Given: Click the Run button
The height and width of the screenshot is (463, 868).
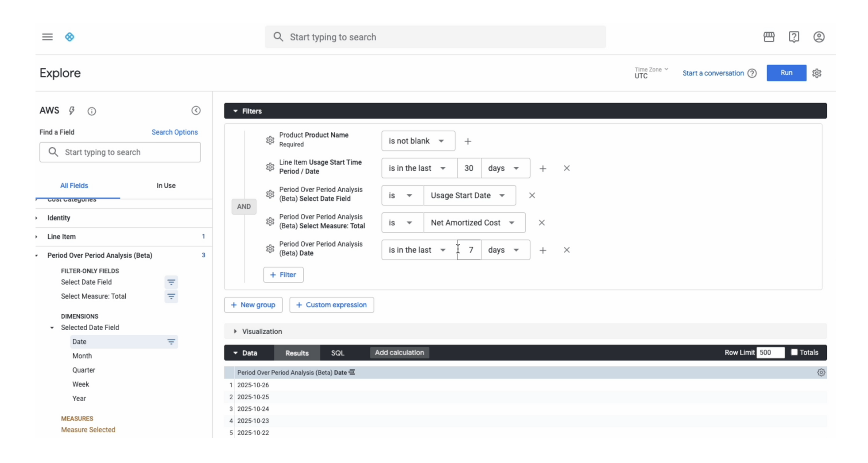Looking at the screenshot, I should tap(786, 73).
